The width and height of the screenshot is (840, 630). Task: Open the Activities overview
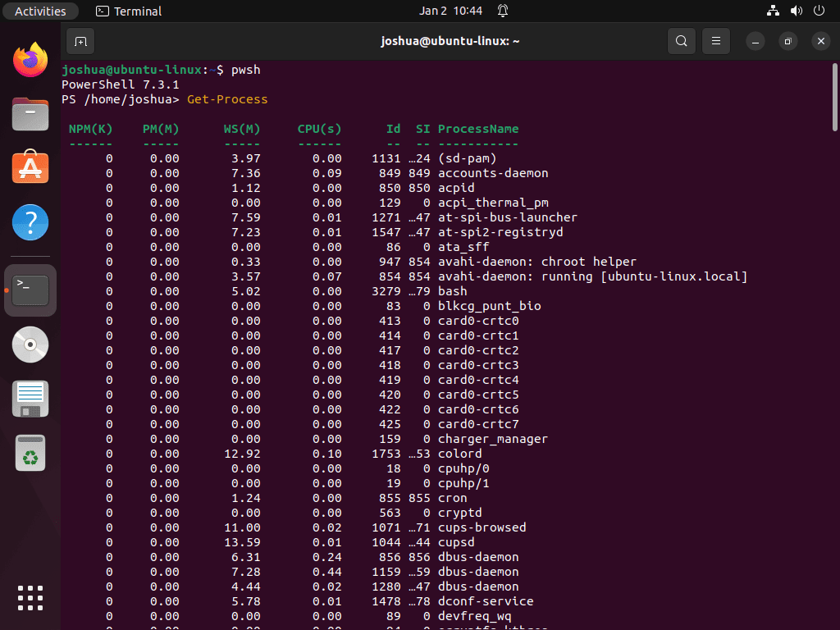pos(40,11)
